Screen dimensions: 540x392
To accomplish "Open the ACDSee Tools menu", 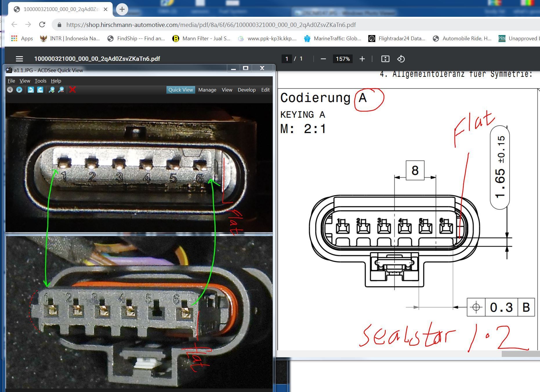I will [40, 81].
